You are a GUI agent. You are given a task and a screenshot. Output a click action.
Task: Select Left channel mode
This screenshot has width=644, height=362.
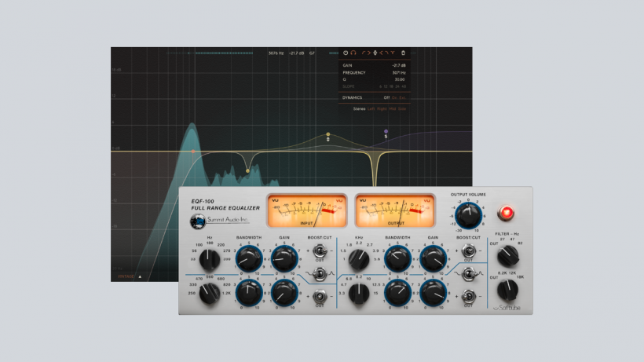[371, 109]
